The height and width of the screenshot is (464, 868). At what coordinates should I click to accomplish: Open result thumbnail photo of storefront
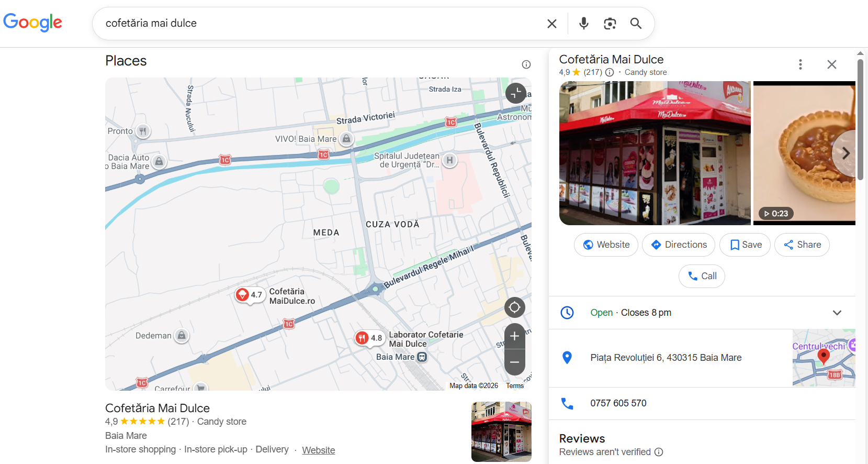pyautogui.click(x=501, y=432)
